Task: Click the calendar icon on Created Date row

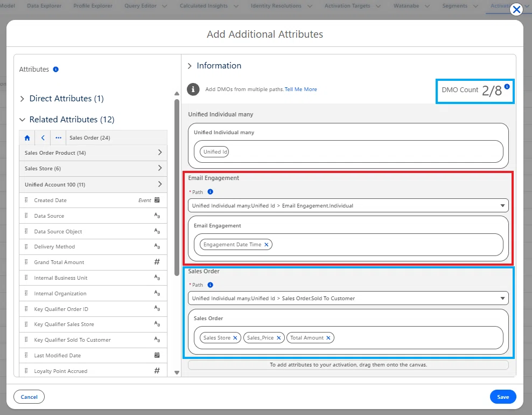Action: 157,200
